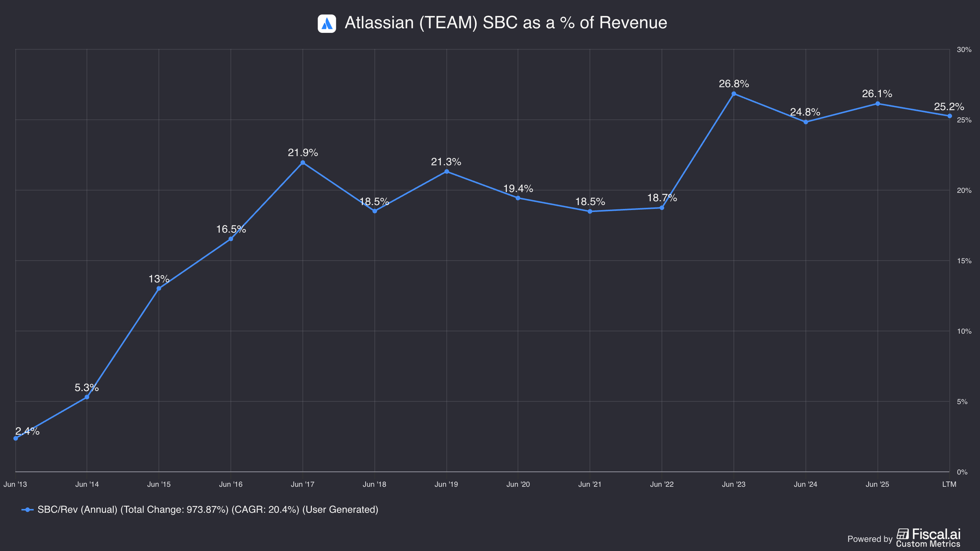980x551 pixels.
Task: Pick the Jun '23 highest data point
Action: (x=734, y=94)
